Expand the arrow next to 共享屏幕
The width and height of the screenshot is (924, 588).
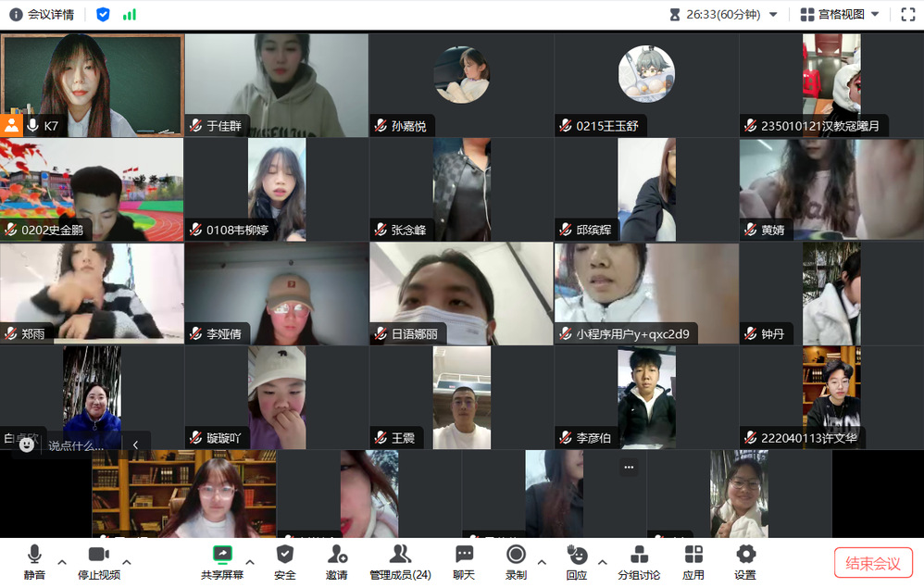(x=250, y=562)
